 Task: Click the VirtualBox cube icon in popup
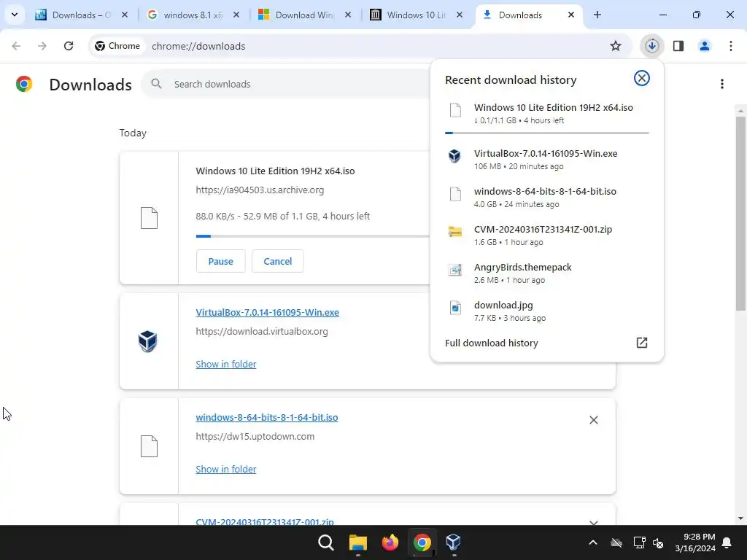tap(455, 156)
